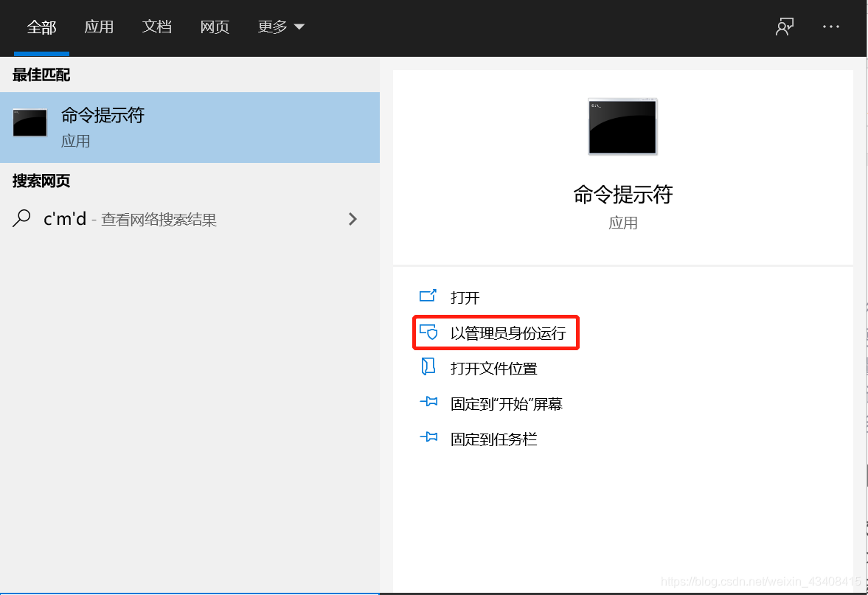
Task: Select 命令提示符 under 最佳匹配
Action: [x=103, y=115]
